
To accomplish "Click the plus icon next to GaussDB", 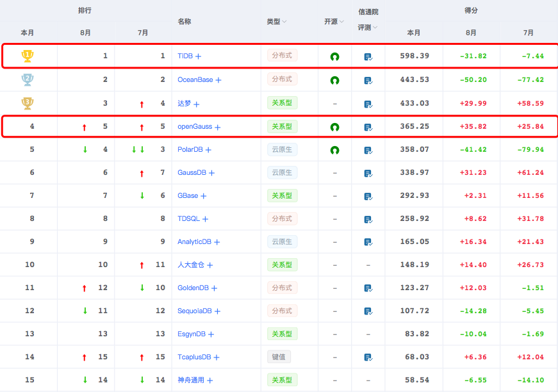I will coord(212,173).
